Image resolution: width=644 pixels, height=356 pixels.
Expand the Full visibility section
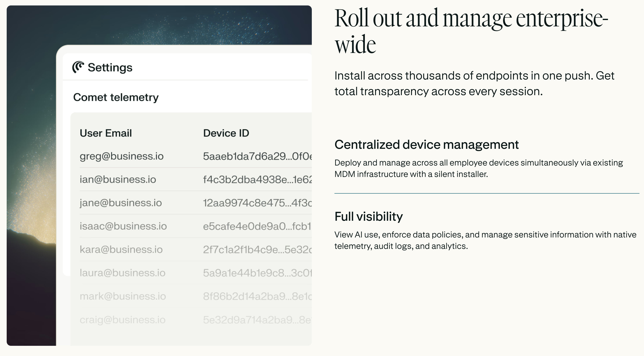pos(369,216)
